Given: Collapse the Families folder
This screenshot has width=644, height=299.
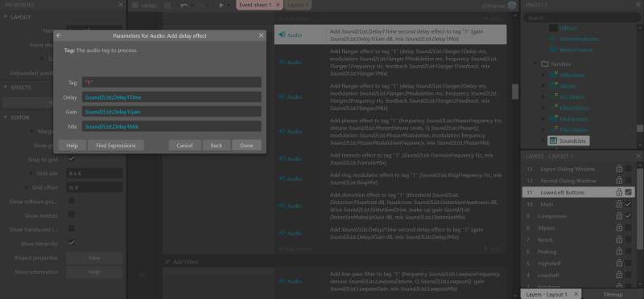Looking at the screenshot, I should tap(535, 64).
